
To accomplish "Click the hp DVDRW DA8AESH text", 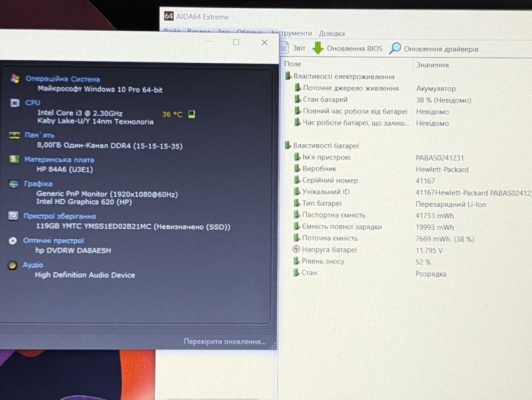I will [73, 251].
